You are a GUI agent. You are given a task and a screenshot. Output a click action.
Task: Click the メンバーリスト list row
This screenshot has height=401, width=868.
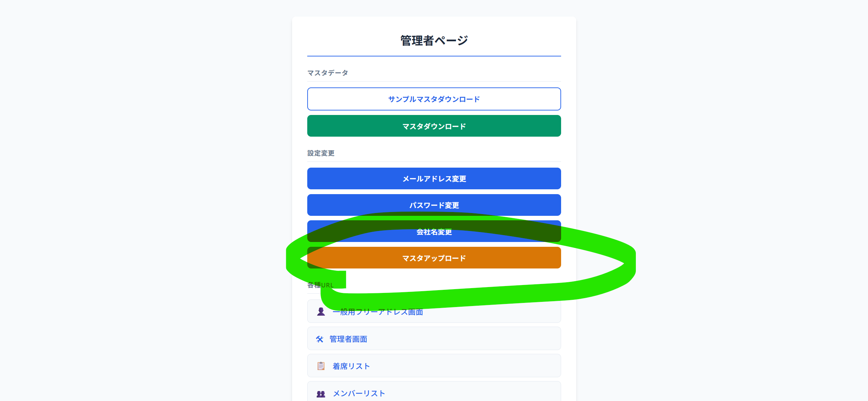tap(434, 392)
